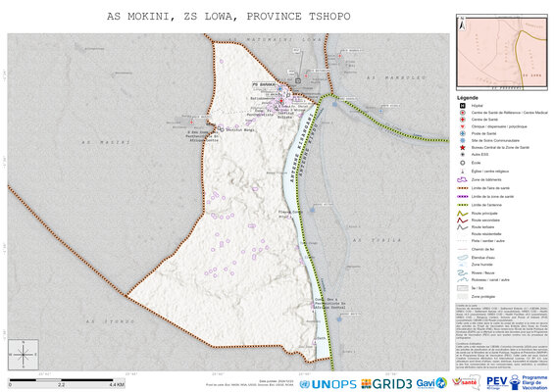Click the Autre ESS legend icon
The height and width of the screenshot is (392, 555).
(462, 155)
